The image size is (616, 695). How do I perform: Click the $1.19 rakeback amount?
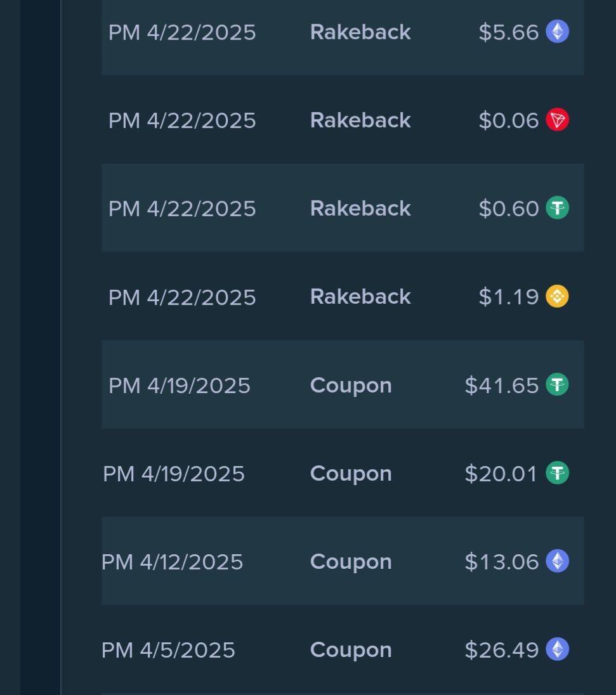pyautogui.click(x=508, y=297)
